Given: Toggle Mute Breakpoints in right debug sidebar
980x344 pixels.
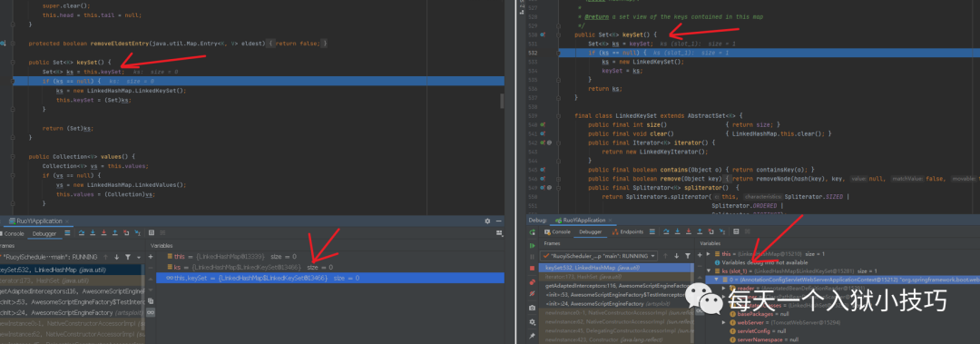Looking at the screenshot, I should [x=532, y=293].
